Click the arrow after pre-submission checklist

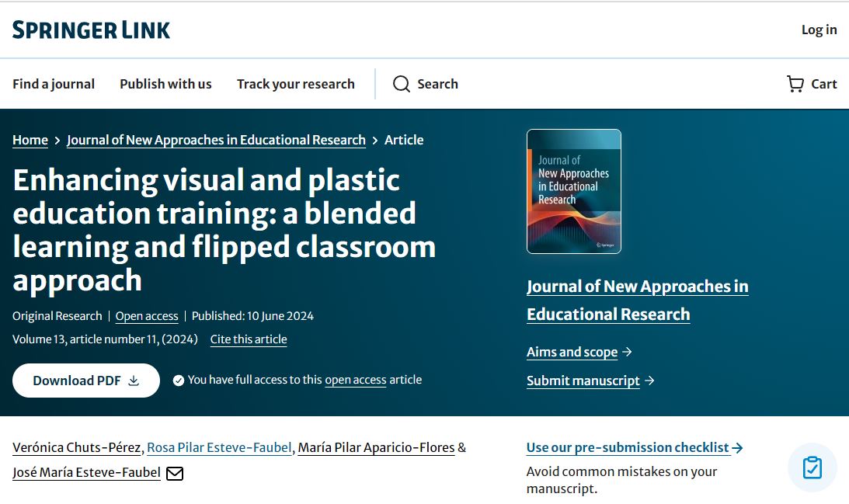tap(737, 448)
